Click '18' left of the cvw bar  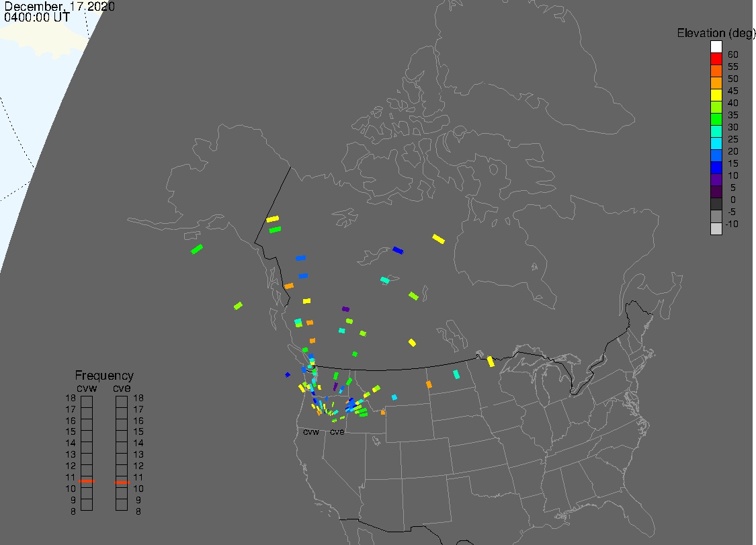[71, 398]
